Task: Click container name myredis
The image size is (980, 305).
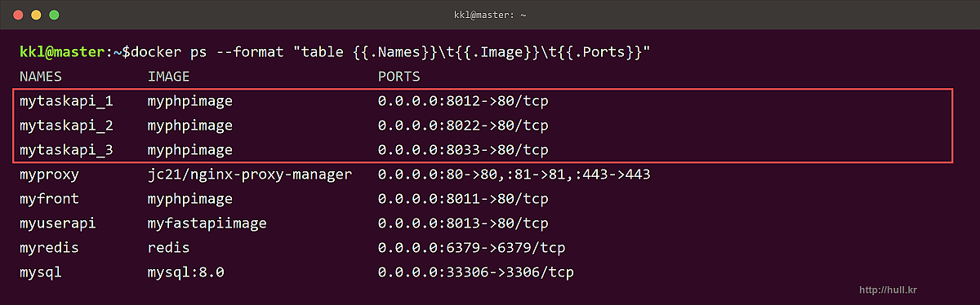Action: (x=49, y=248)
